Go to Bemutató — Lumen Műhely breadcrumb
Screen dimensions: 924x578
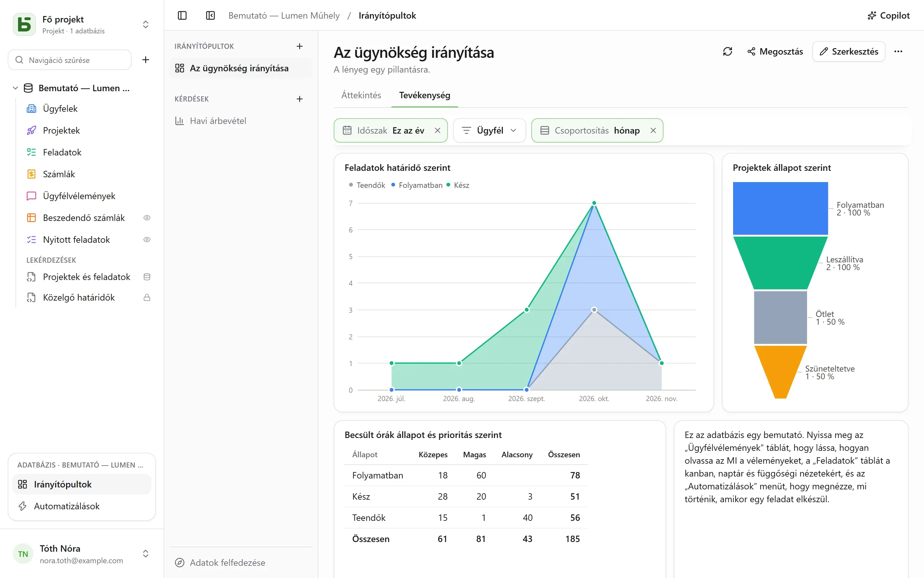pos(284,16)
